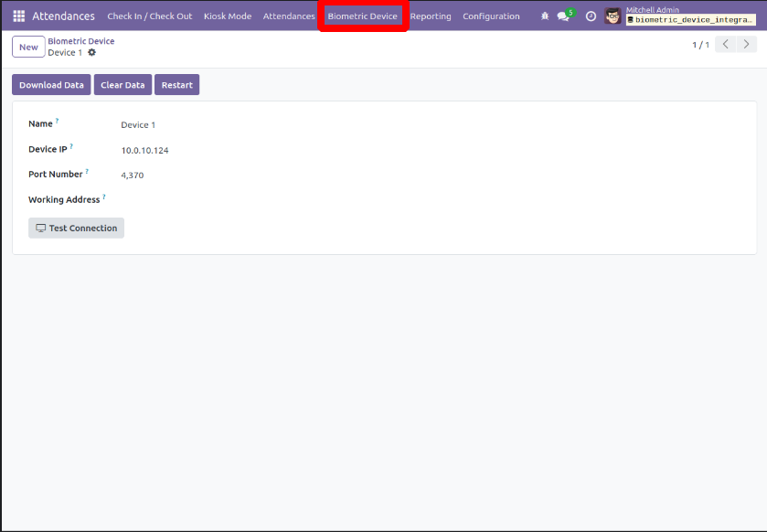Open Check In / Check Out menu

coord(150,16)
